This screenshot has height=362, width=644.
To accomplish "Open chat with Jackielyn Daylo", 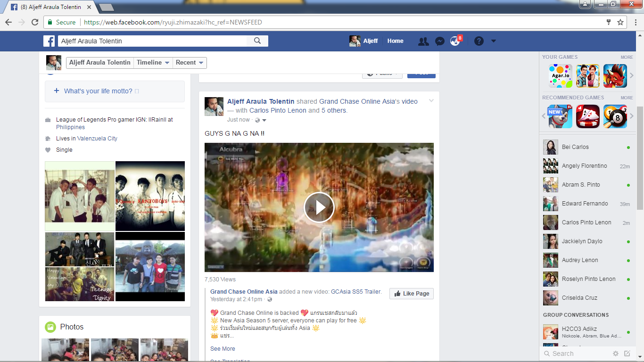I will (586, 241).
